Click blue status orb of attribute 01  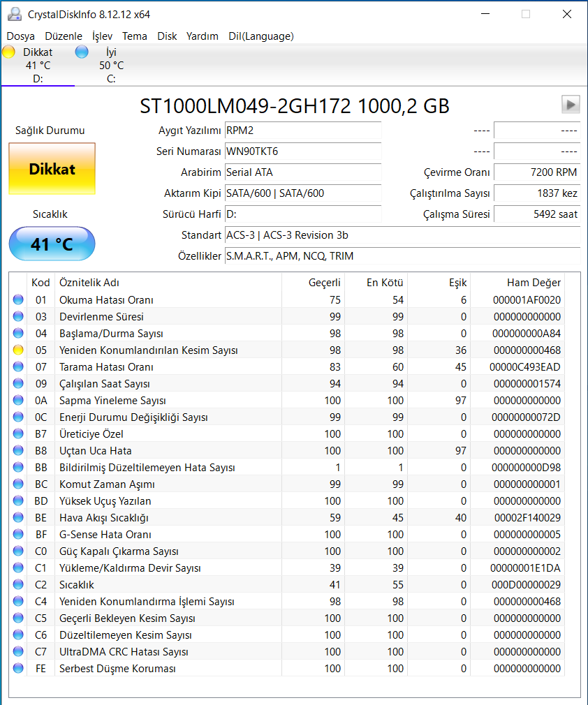[18, 300]
